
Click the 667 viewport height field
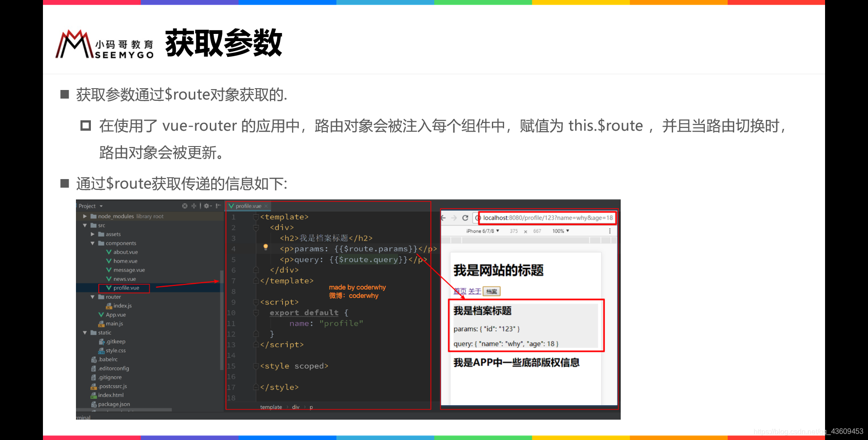[537, 231]
